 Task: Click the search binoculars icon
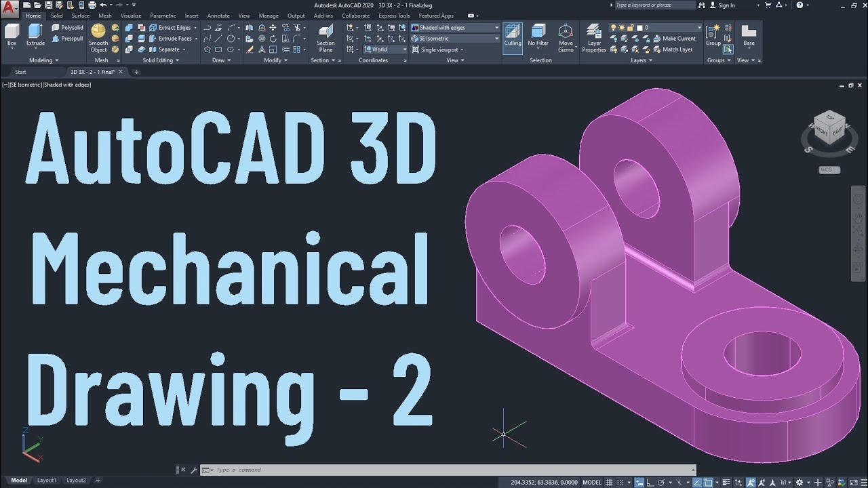(x=702, y=5)
